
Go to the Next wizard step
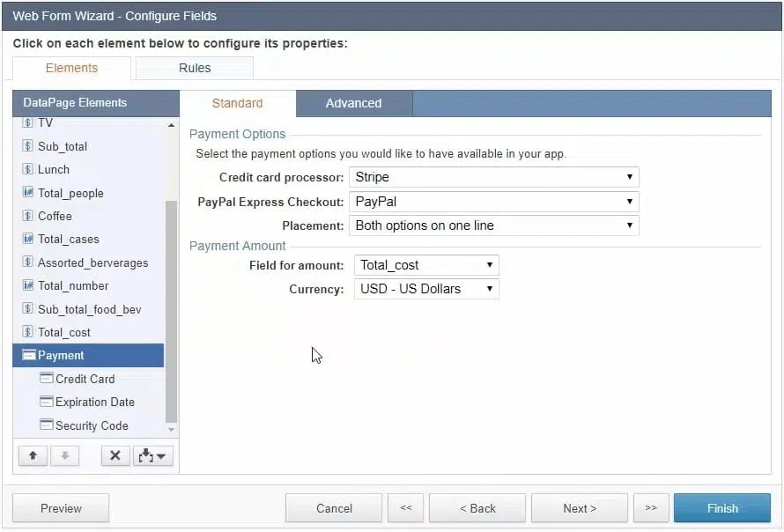(x=580, y=508)
